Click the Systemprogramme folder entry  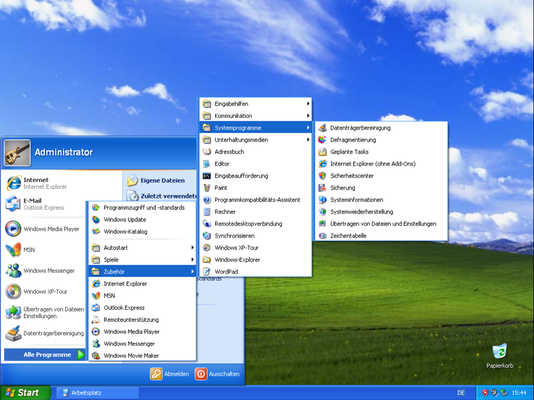[255, 128]
